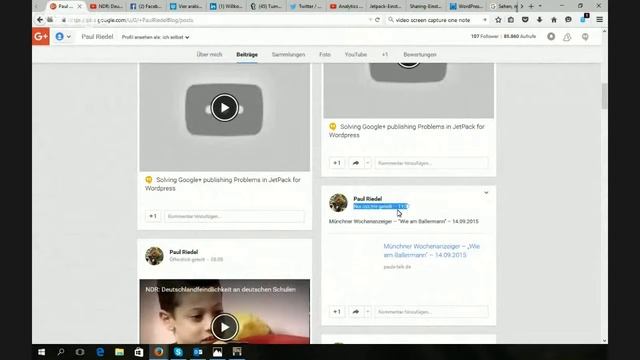Screen dimensions: 640x360
Task: Click Paul Riedel name on NDR post
Action: point(184,252)
